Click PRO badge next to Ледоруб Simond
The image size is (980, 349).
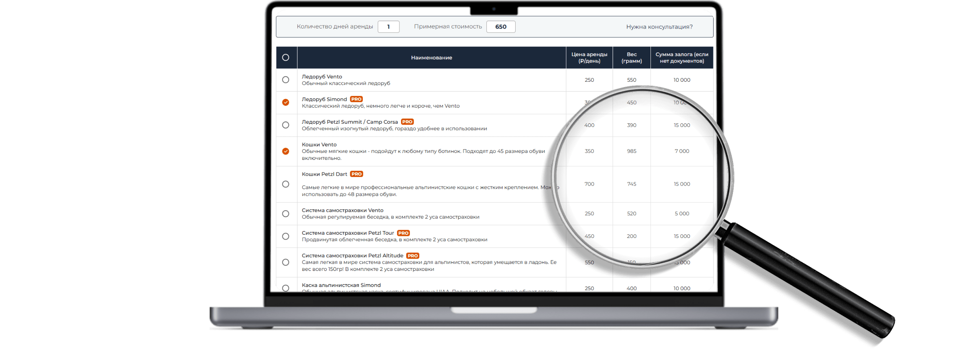point(356,99)
